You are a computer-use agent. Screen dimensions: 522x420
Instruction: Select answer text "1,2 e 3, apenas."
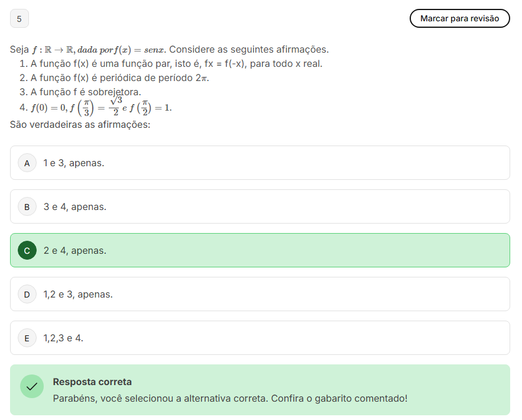pyautogui.click(x=78, y=294)
